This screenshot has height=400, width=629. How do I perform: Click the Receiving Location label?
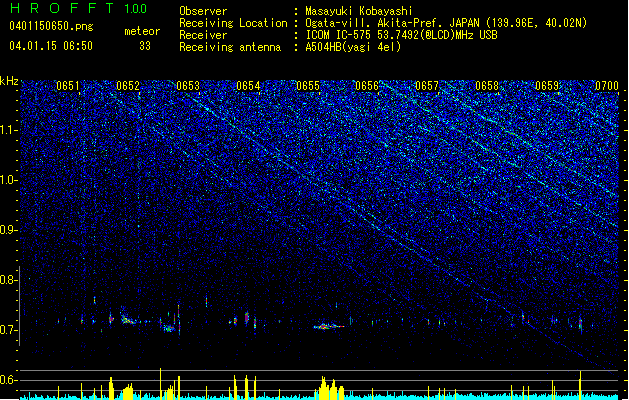click(x=233, y=23)
